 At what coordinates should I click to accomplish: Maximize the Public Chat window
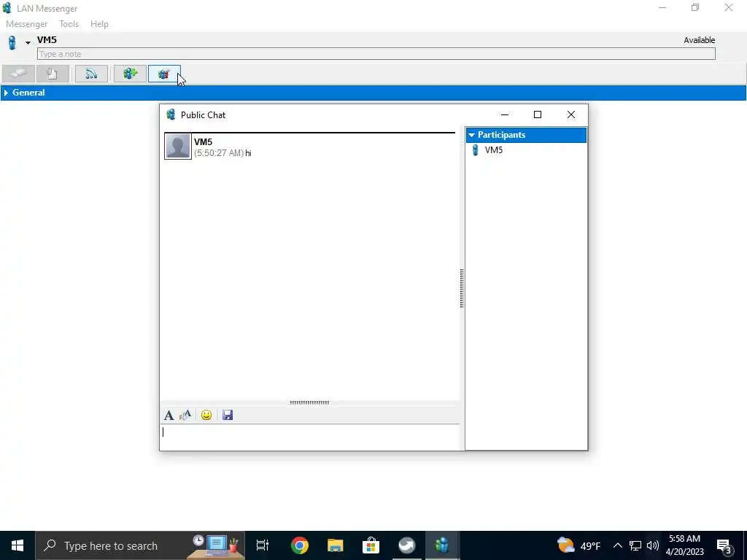pyautogui.click(x=538, y=114)
